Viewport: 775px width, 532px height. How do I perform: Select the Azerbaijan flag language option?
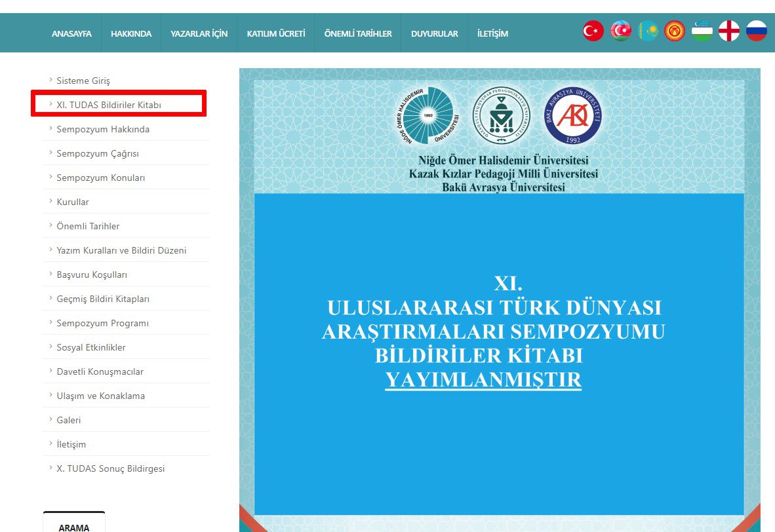click(x=620, y=29)
